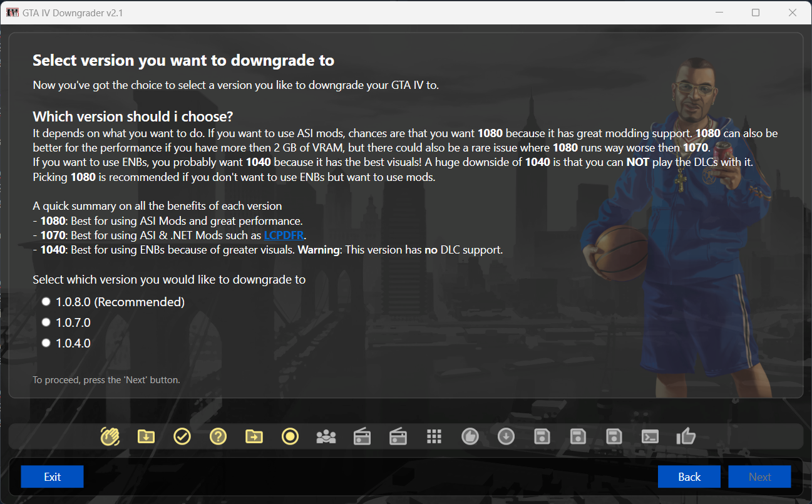Click "Select which version you would like" label
The width and height of the screenshot is (812, 504).
[169, 280]
